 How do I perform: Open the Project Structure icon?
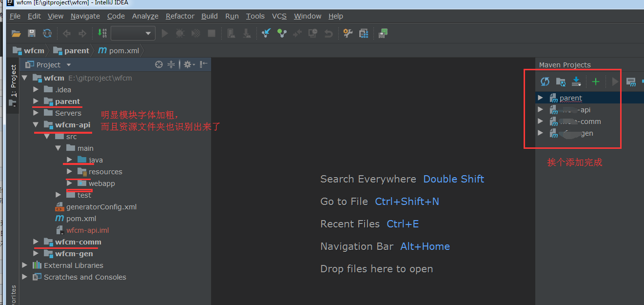(363, 33)
